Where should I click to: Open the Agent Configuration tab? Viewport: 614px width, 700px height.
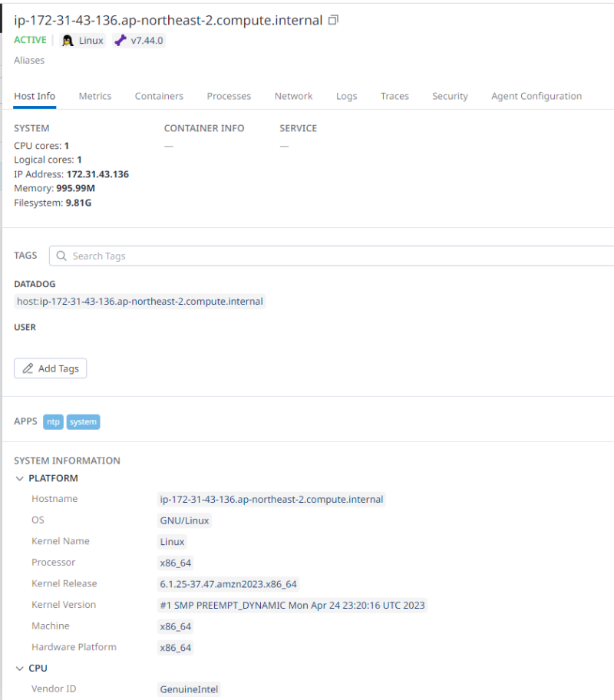(536, 96)
